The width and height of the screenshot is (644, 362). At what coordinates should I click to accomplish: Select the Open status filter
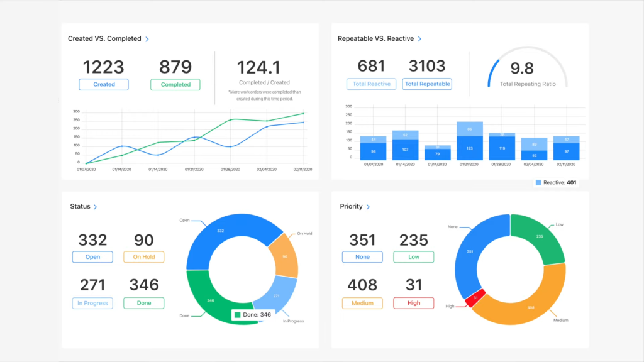[x=92, y=256]
